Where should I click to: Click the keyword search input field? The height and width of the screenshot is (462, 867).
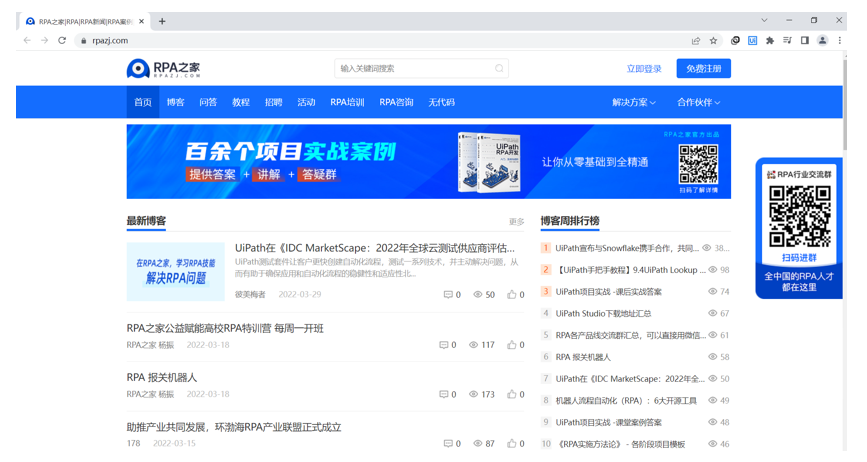point(421,69)
